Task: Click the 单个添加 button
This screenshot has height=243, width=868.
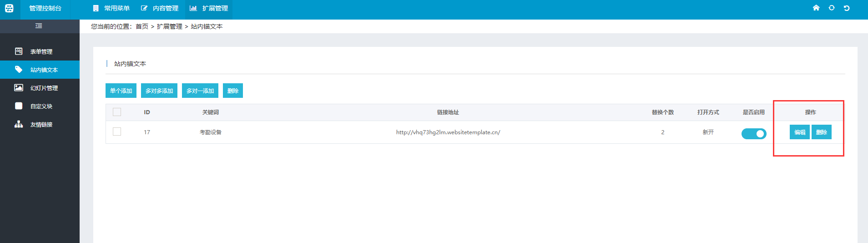Action: point(121,91)
